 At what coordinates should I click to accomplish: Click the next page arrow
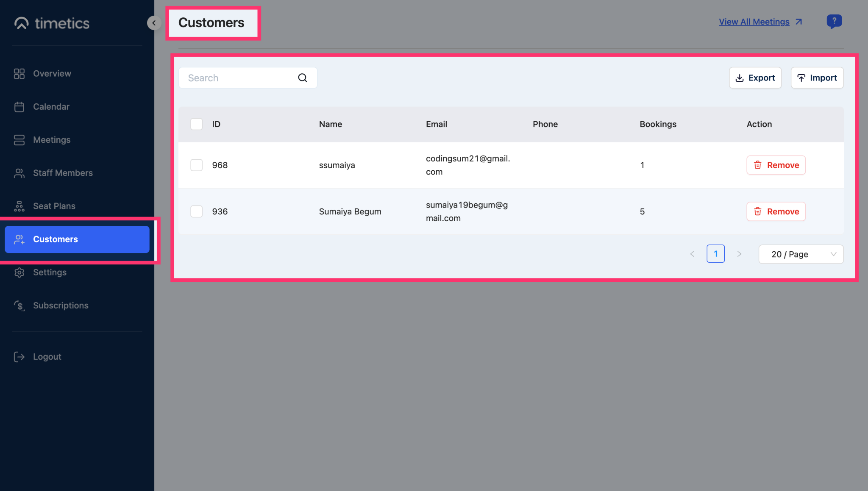(739, 254)
